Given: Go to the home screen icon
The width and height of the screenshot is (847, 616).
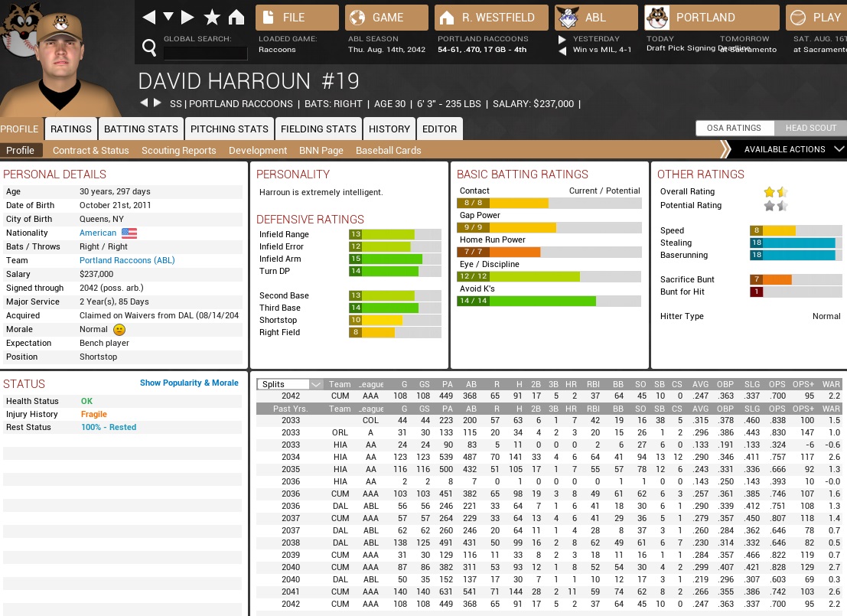Looking at the screenshot, I should click(x=236, y=18).
